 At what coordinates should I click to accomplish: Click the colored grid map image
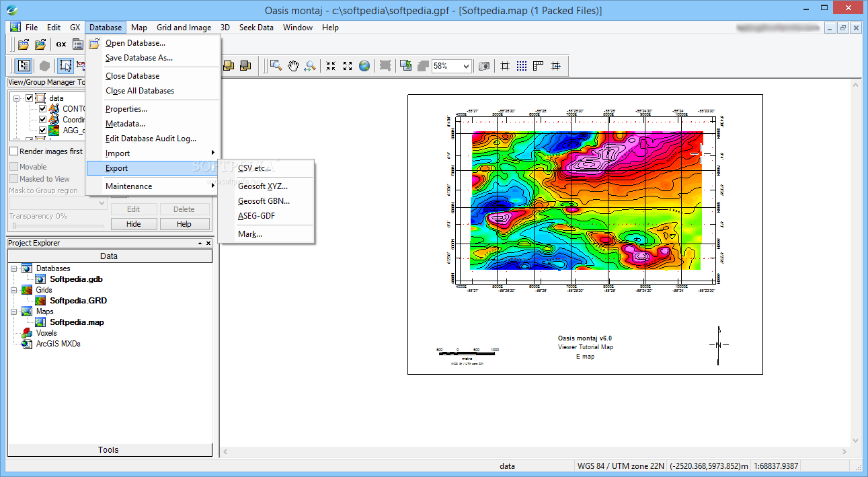coord(587,200)
